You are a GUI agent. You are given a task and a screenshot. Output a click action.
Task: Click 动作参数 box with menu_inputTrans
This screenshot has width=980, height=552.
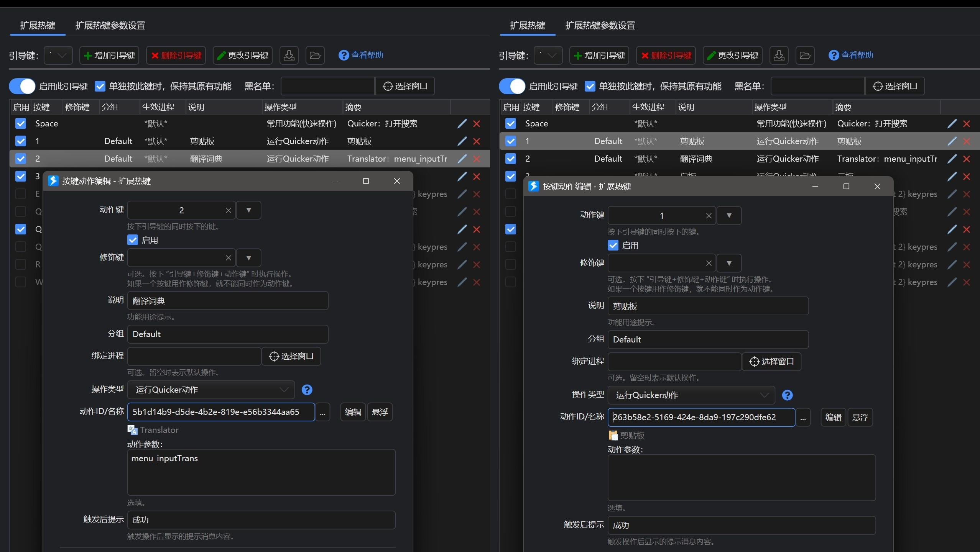click(261, 472)
